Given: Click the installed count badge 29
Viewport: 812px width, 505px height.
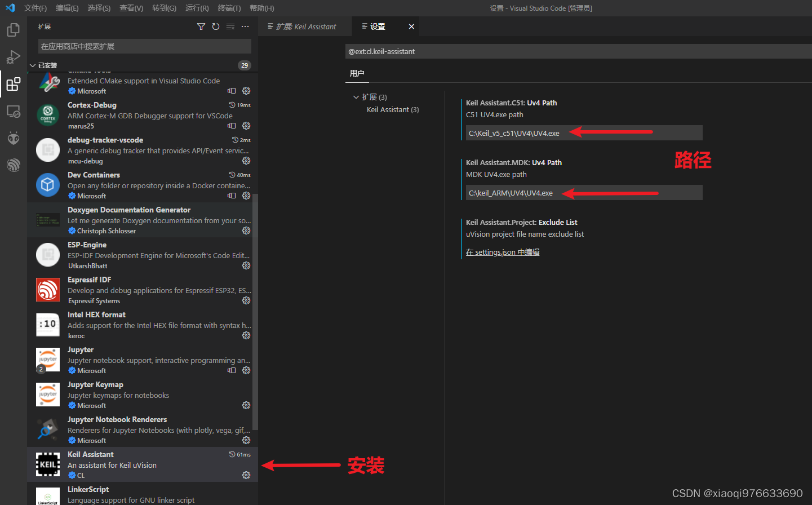Looking at the screenshot, I should pos(245,65).
